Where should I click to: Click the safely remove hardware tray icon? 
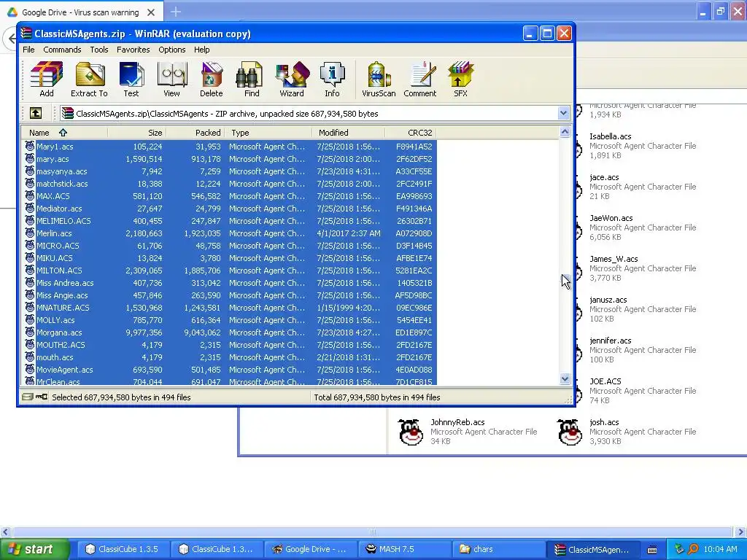(x=679, y=549)
